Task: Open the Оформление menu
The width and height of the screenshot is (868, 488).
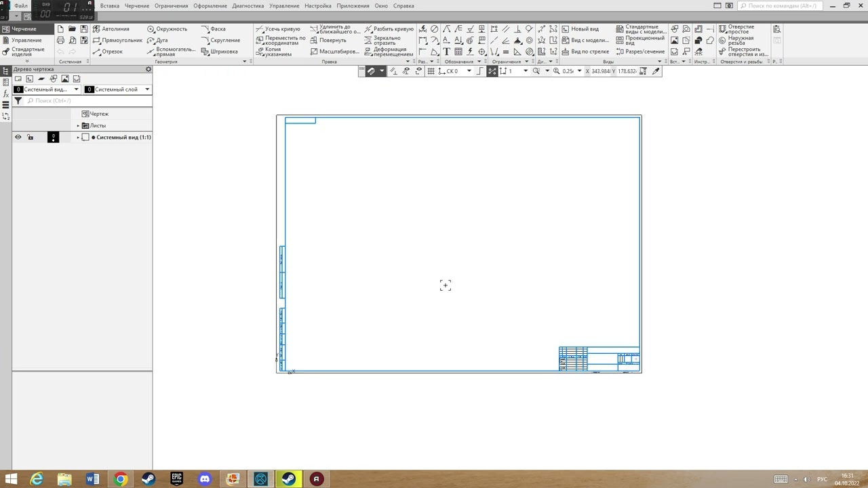Action: (x=210, y=5)
